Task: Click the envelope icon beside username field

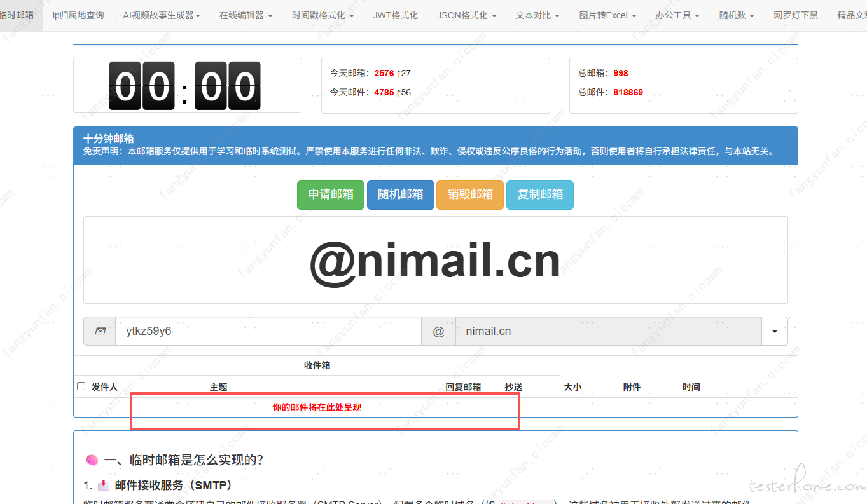Action: (100, 331)
